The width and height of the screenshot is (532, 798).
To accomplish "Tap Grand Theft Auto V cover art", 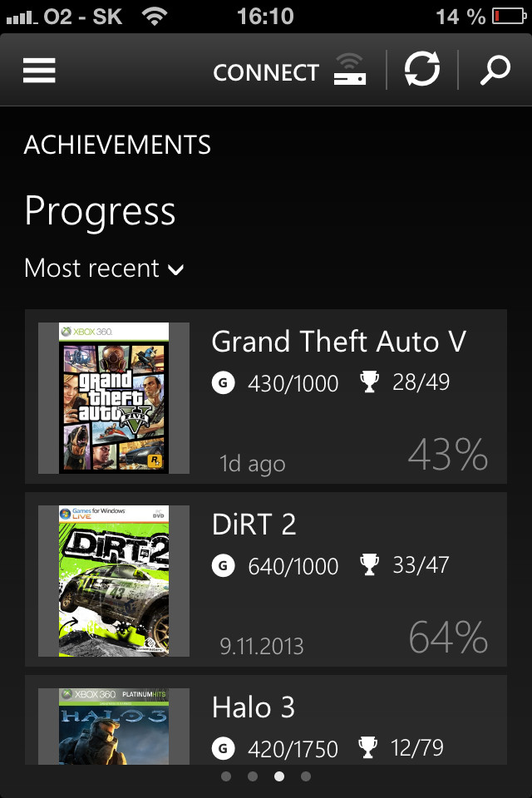I will click(x=114, y=398).
